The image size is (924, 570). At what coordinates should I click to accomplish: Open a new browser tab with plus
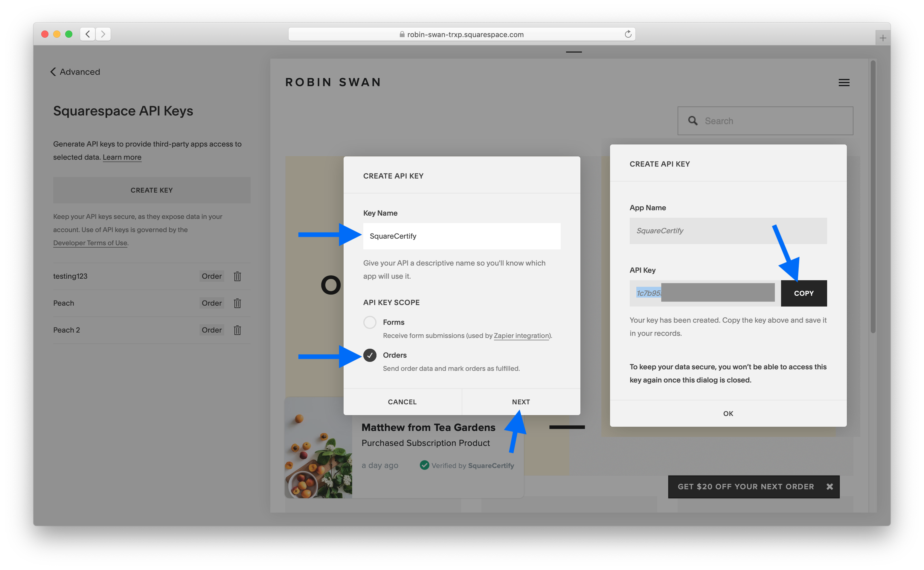pyautogui.click(x=882, y=38)
